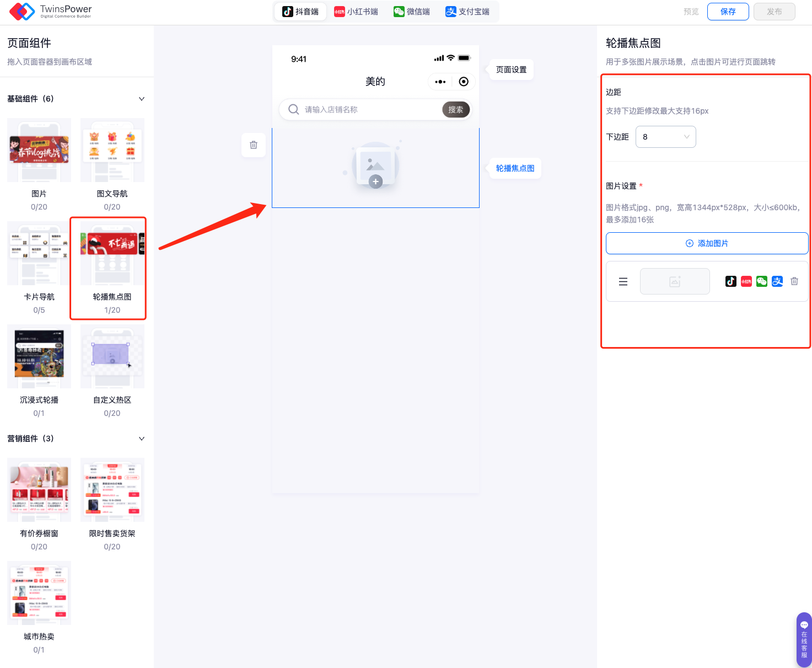Switch to the 微信端 tab
812x668 pixels.
point(412,12)
